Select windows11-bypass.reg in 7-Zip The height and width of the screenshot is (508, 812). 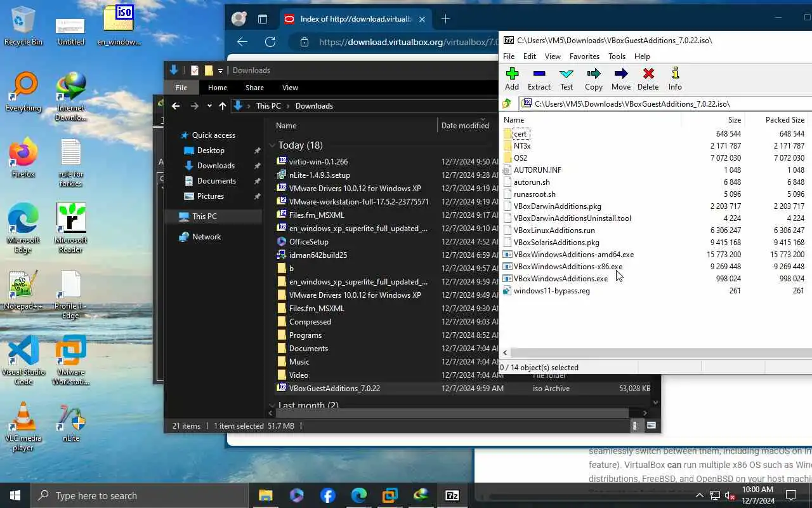click(x=551, y=291)
